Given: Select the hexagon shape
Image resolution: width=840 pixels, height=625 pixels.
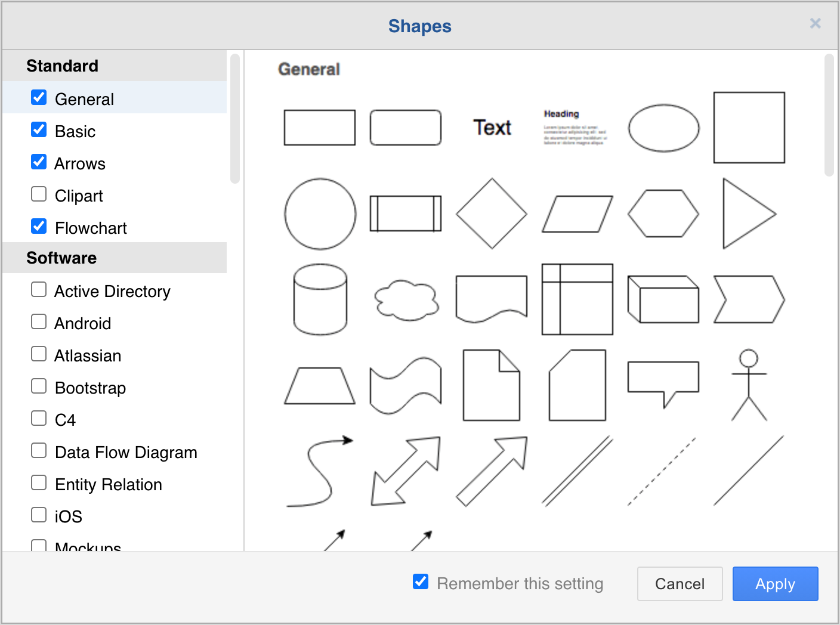Looking at the screenshot, I should 663,214.
